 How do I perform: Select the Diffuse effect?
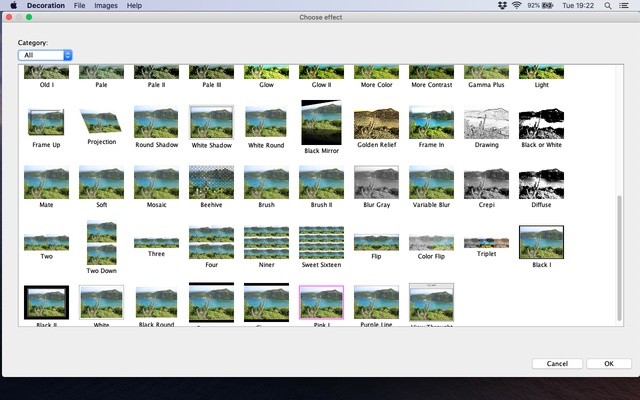(x=541, y=182)
